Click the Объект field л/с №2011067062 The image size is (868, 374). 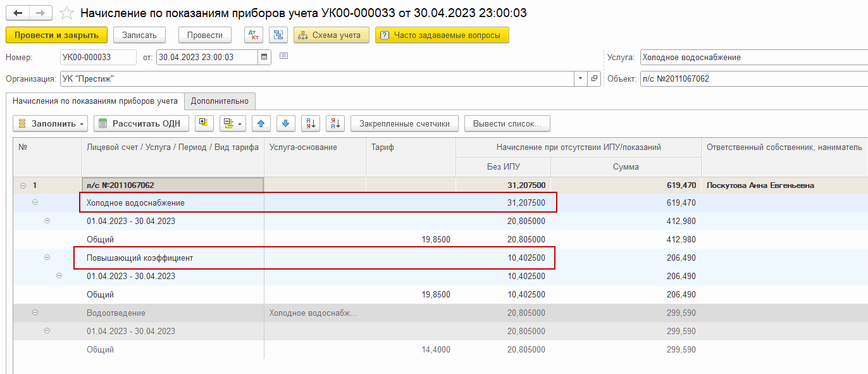tap(753, 79)
